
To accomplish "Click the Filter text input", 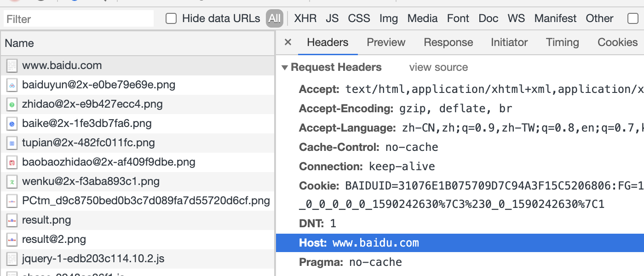I will 79,19.
